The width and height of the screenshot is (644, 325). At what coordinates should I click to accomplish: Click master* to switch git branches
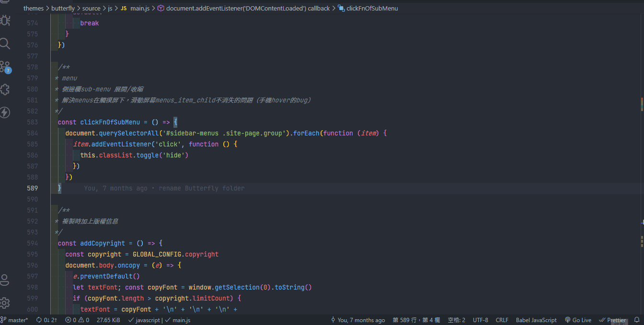pos(14,320)
